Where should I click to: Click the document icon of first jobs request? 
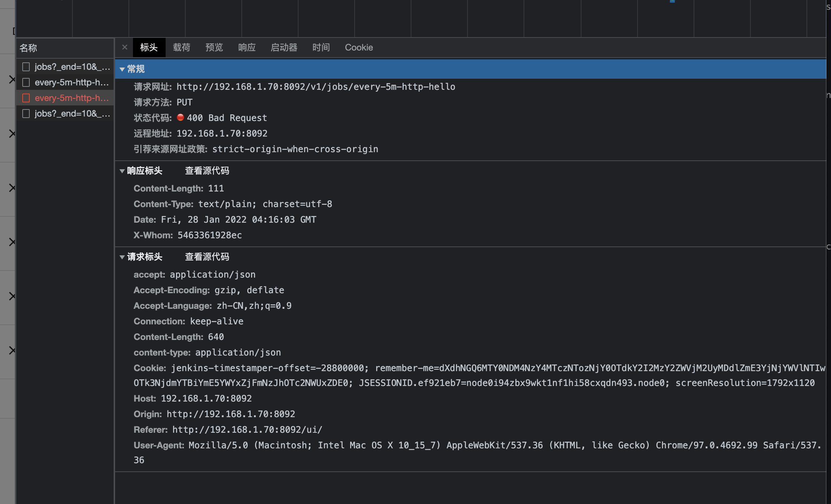click(26, 67)
